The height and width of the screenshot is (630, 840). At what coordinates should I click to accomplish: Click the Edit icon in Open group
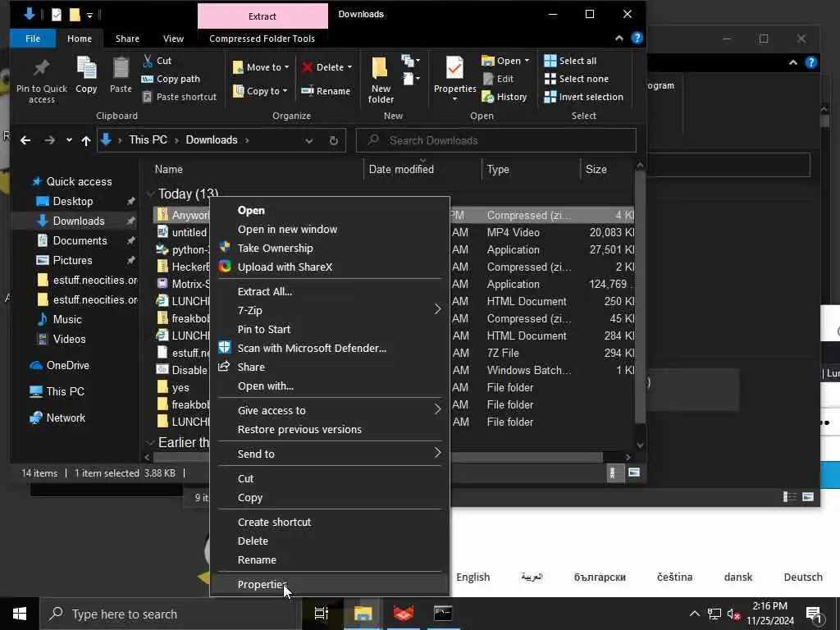tap(488, 79)
